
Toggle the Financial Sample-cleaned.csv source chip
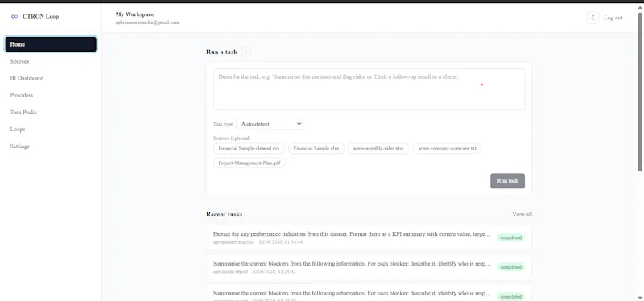point(249,149)
